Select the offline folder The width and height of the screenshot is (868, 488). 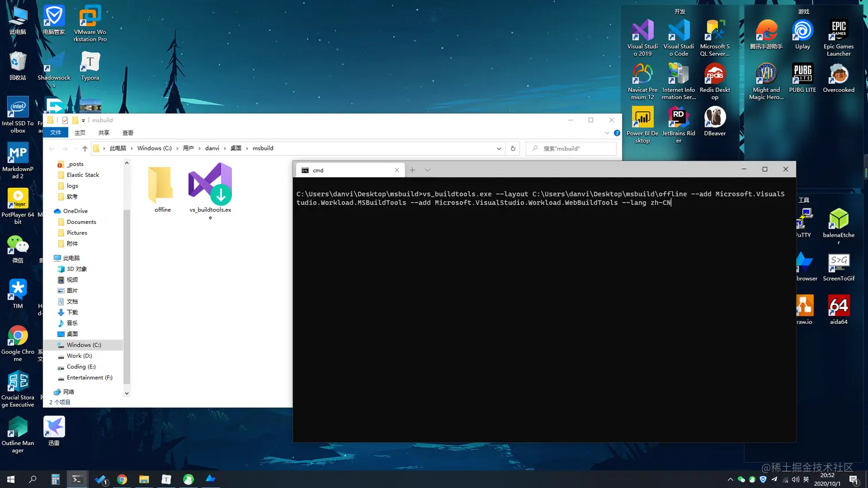(x=162, y=189)
